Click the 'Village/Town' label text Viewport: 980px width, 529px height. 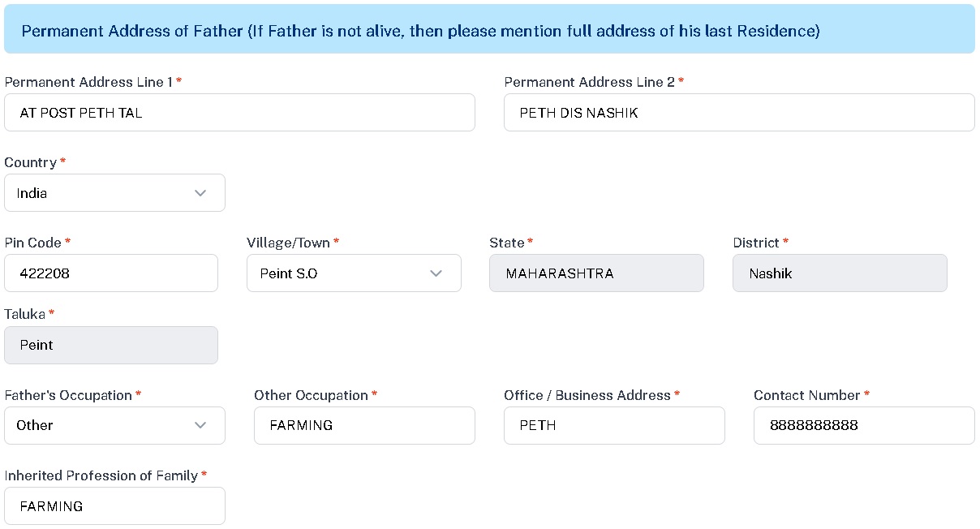click(x=288, y=243)
